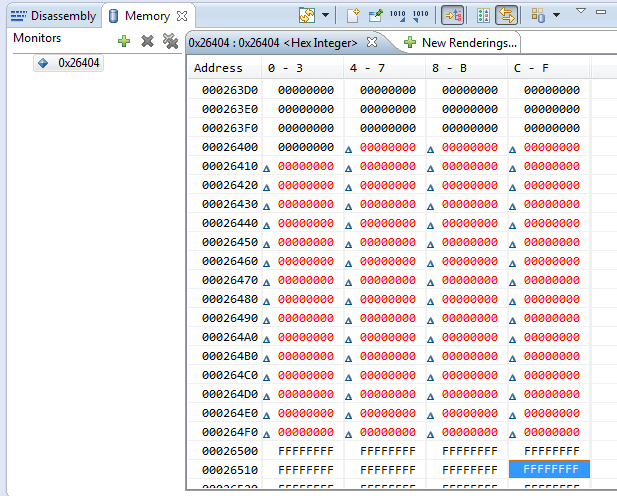Image resolution: width=617 pixels, height=496 pixels.
Task: Remove the selected memory monitor
Action: pos(147,41)
